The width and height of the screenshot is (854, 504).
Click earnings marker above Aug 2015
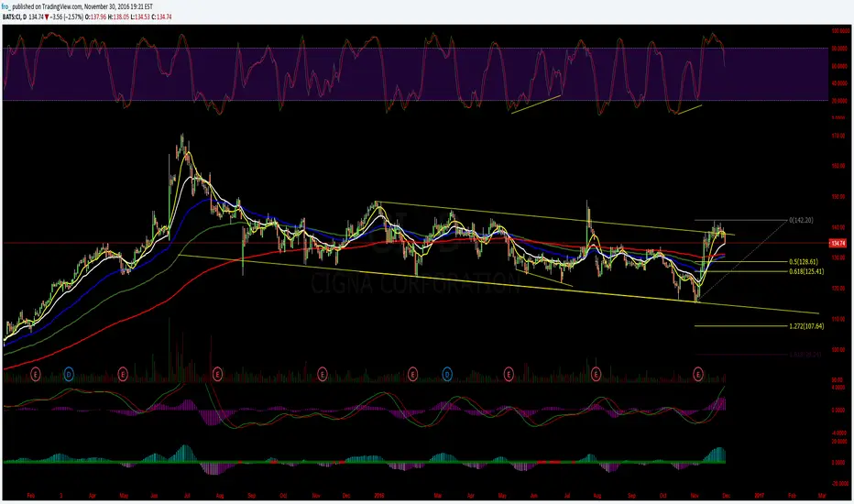(x=217, y=374)
